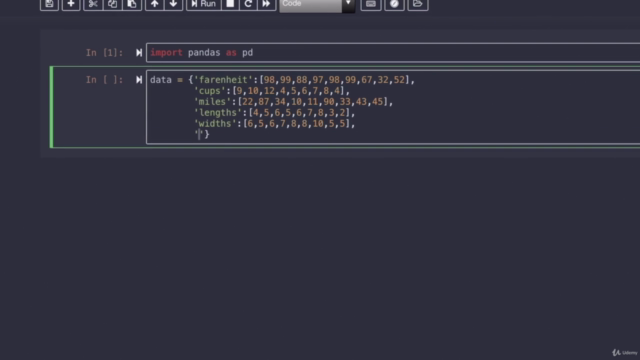Click the 'lengths' key in code
The height and width of the screenshot is (360, 640).
pyautogui.click(x=218, y=113)
